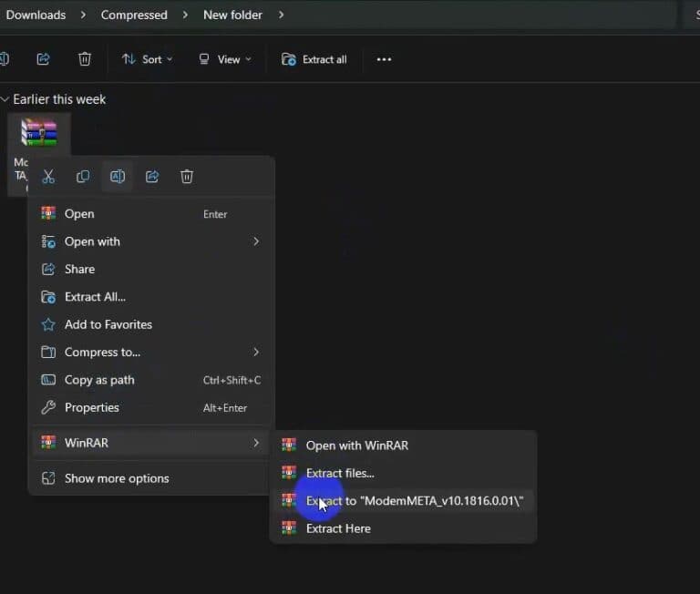Open the Sort dropdown

click(147, 59)
